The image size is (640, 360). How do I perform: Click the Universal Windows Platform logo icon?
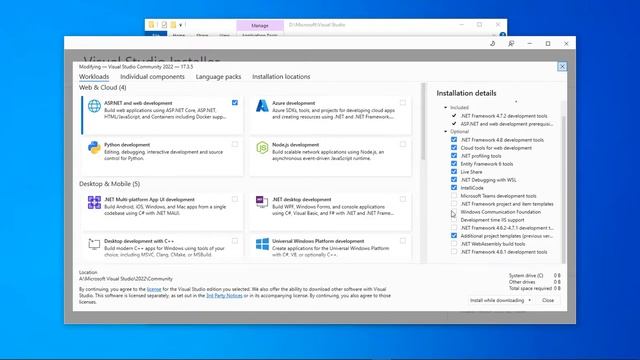pos(262,244)
